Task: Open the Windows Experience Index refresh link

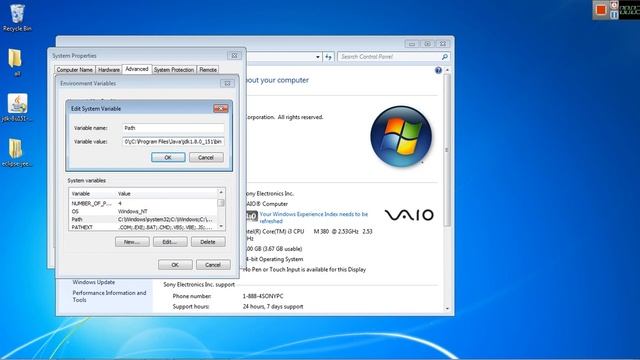Action: pos(313,218)
